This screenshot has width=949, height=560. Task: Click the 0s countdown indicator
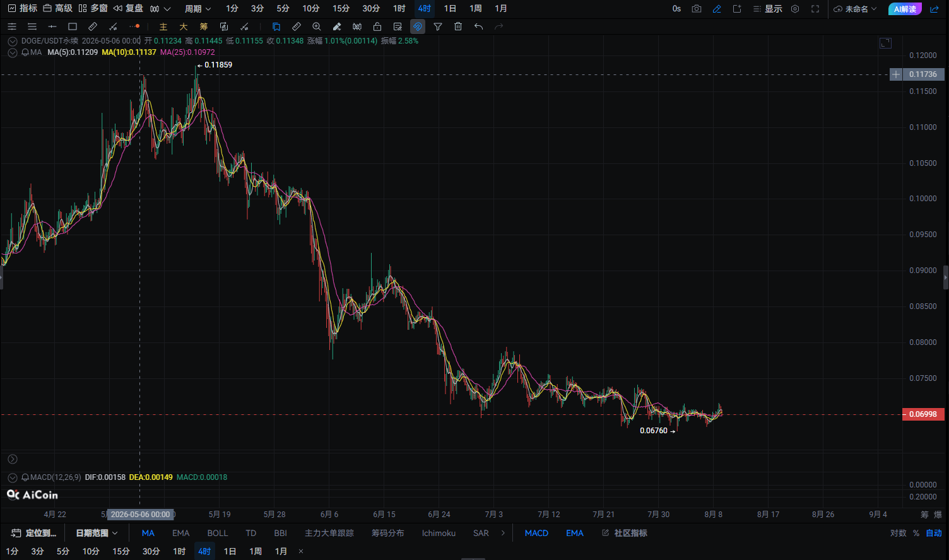(676, 9)
